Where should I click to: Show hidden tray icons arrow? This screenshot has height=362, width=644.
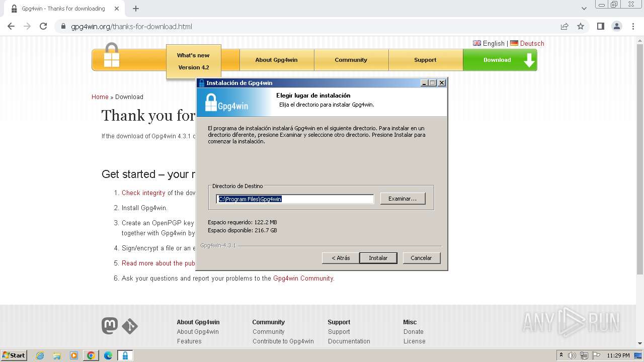click(561, 355)
